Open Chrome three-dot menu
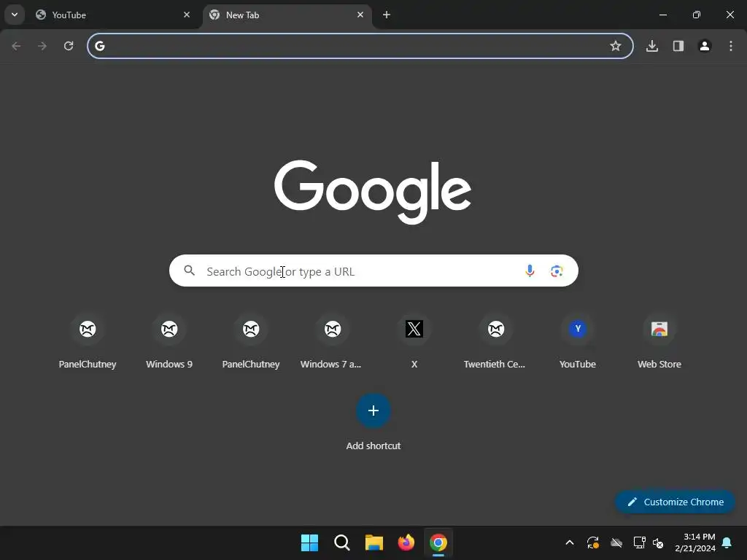The width and height of the screenshot is (747, 560). pyautogui.click(x=731, y=46)
